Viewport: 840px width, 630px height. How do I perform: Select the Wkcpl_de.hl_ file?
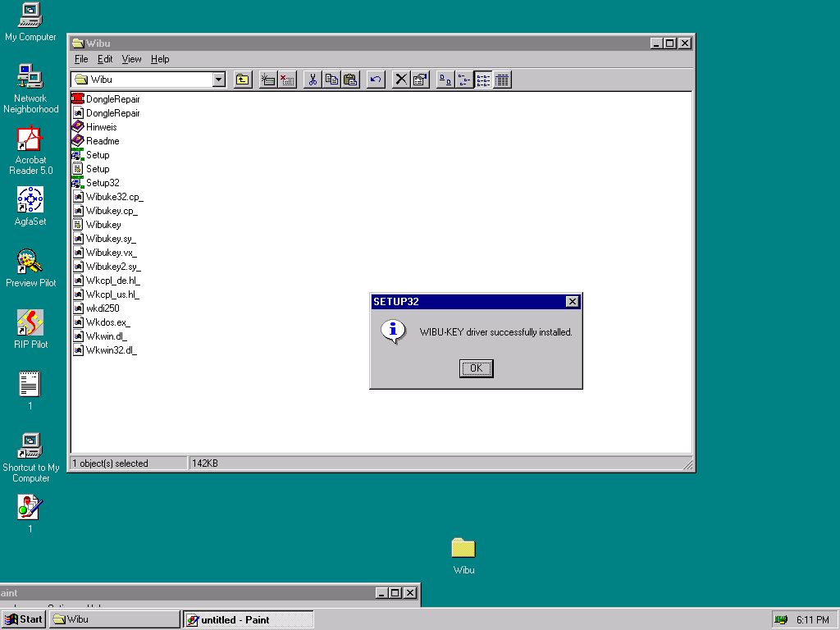click(x=106, y=281)
